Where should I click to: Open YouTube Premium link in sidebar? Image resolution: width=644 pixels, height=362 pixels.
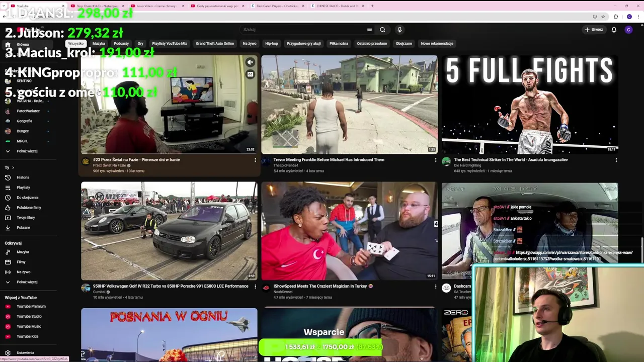coord(31,306)
